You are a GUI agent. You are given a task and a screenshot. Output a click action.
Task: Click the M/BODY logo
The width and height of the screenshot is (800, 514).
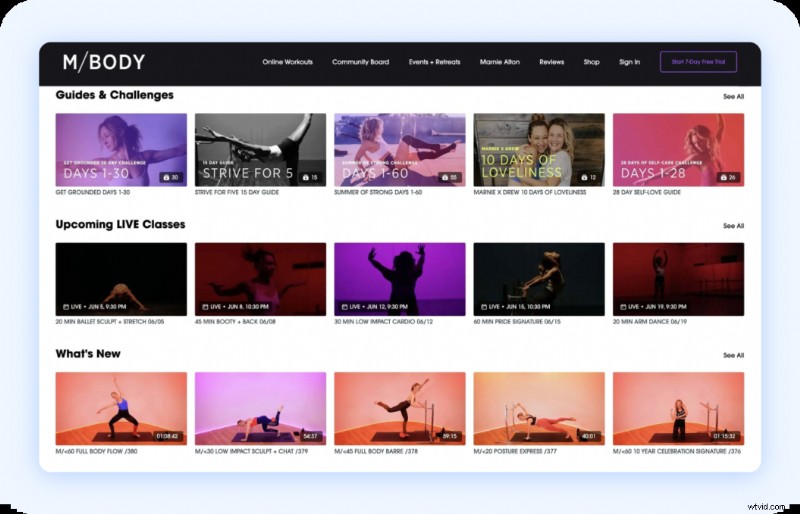tap(104, 62)
